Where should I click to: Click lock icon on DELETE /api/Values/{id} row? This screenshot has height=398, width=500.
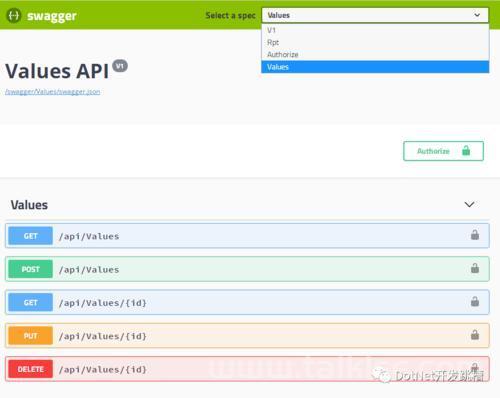click(x=475, y=368)
